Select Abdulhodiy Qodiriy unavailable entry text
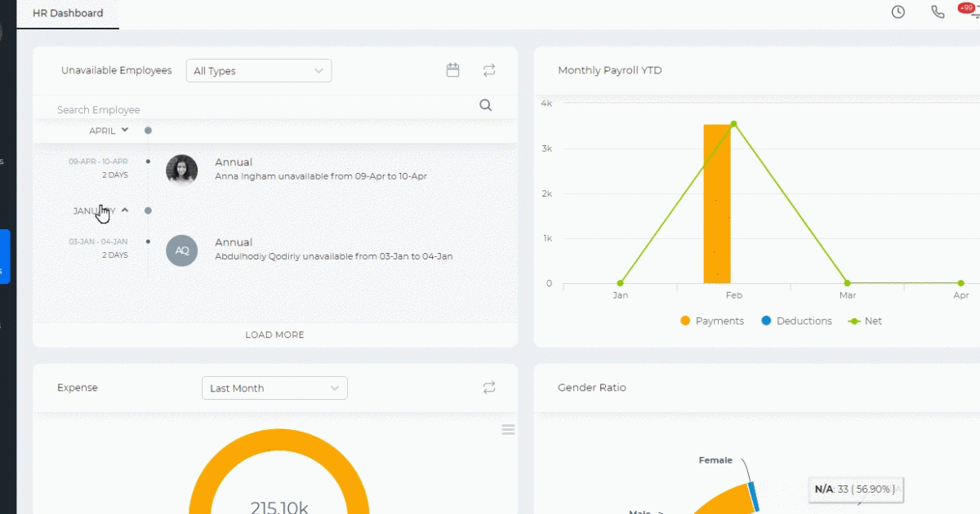Viewport: 980px width, 514px height. (334, 256)
